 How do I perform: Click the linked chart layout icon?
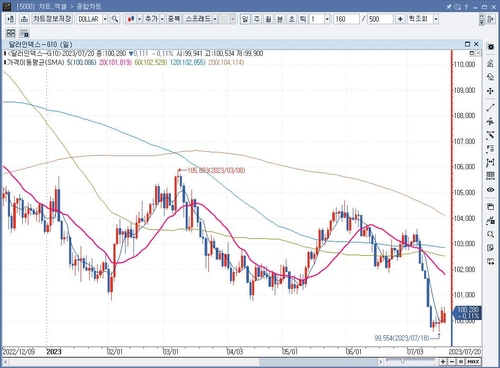[24, 33]
